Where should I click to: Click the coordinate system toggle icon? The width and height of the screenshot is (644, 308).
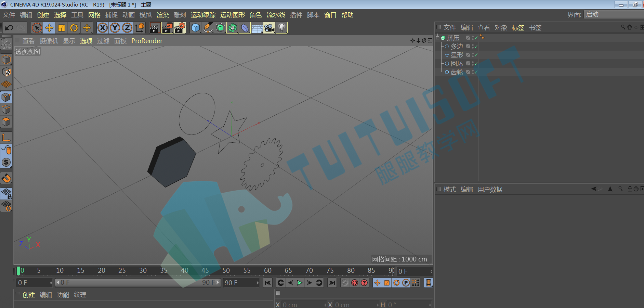click(x=140, y=28)
